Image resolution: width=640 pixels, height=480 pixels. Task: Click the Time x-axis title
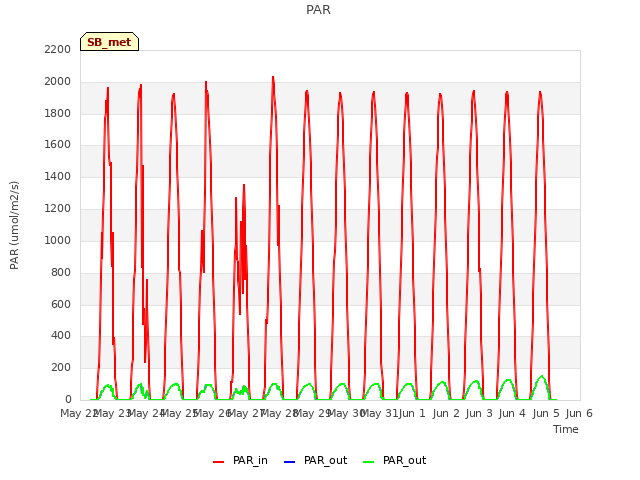[565, 429]
